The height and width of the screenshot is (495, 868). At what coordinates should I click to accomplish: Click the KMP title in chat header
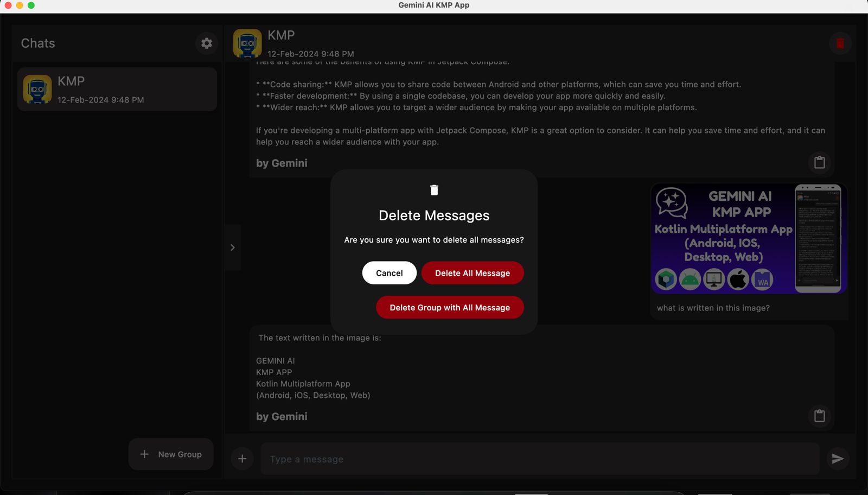pos(281,35)
